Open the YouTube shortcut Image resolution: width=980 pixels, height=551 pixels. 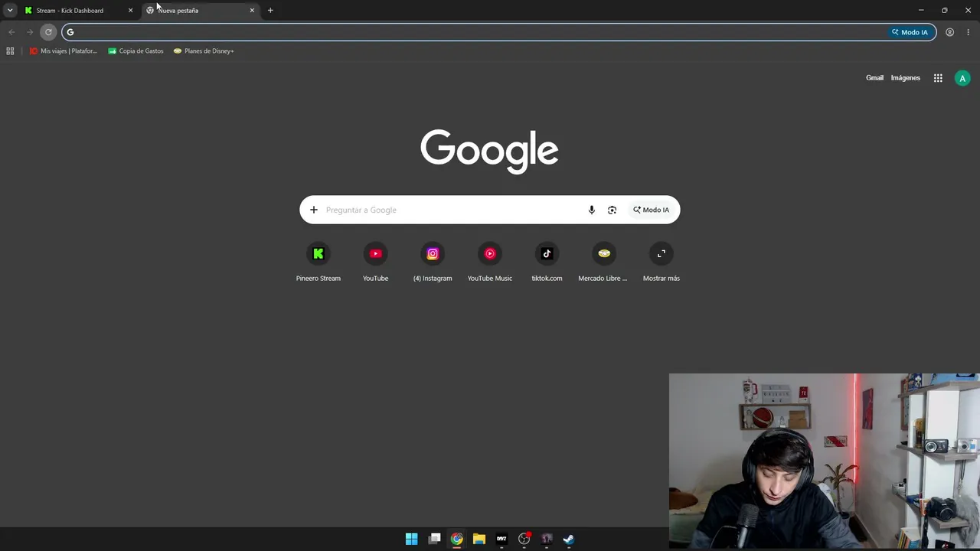point(375,262)
